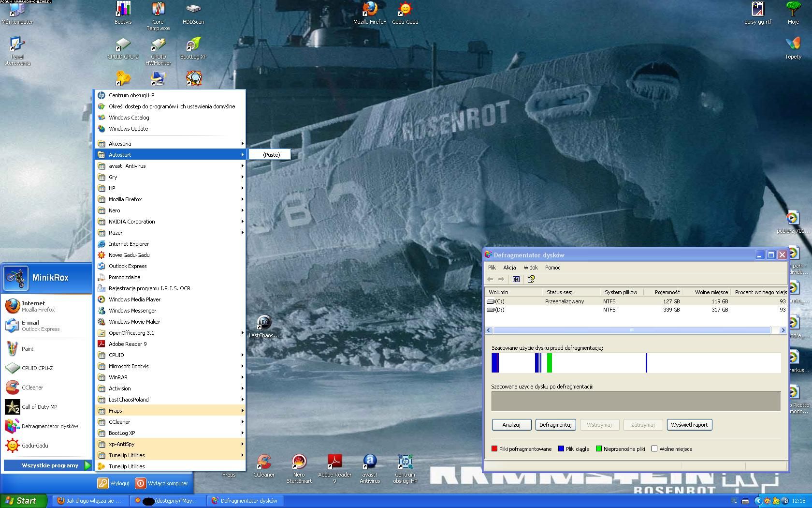The width and height of the screenshot is (812, 508).
Task: Open Panel sterowania desktop icon
Action: tap(17, 51)
